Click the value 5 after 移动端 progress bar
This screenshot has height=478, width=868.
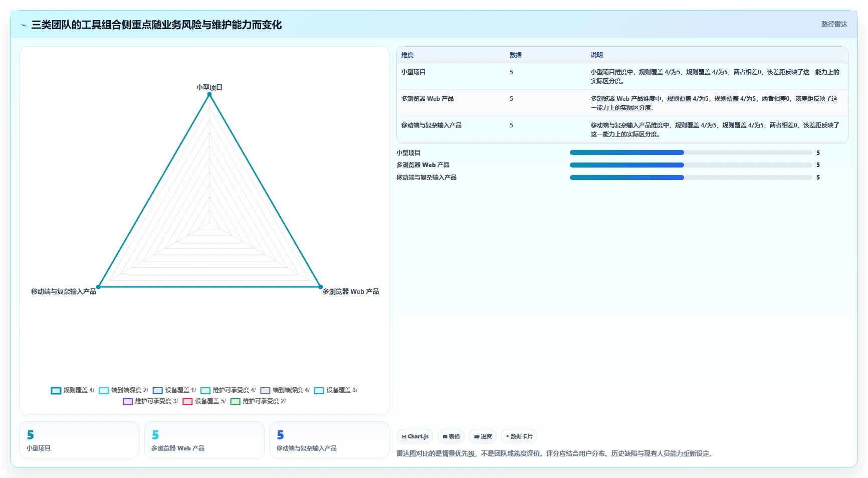point(818,178)
